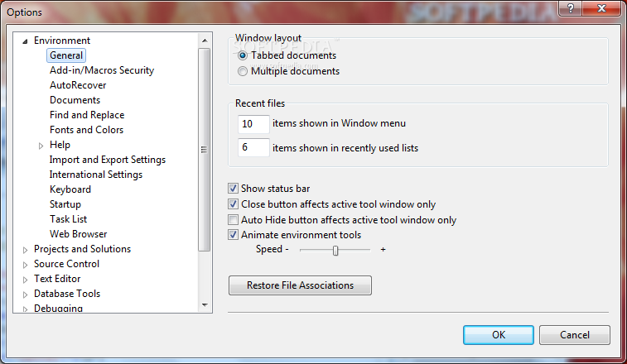Click the Help question mark title button

[x=570, y=8]
